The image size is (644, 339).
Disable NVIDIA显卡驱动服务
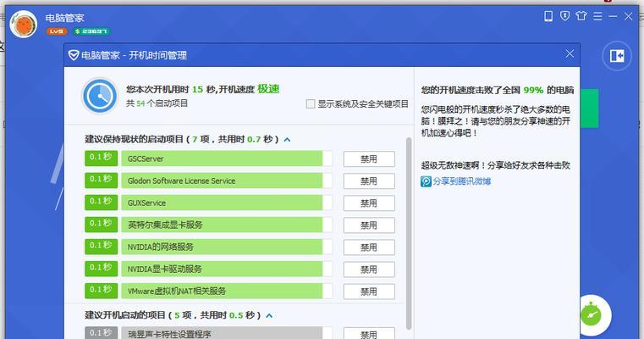coord(369,270)
